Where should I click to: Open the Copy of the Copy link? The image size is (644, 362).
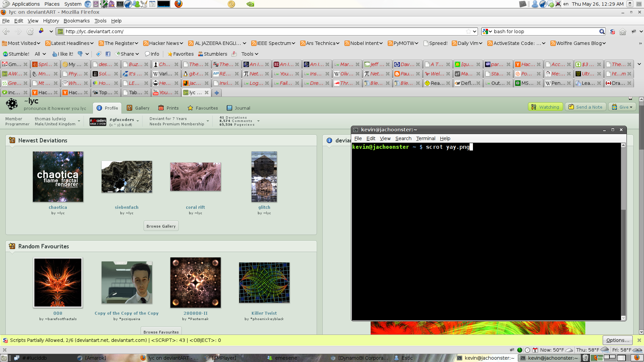click(x=126, y=313)
